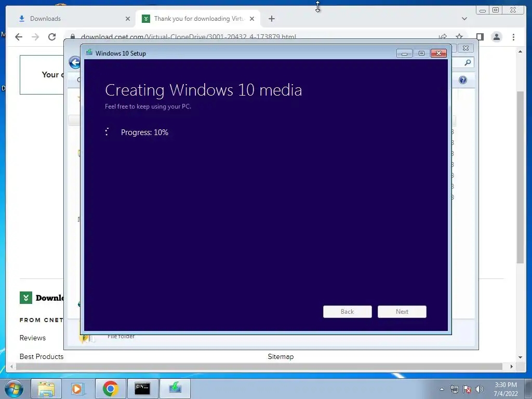532x399 pixels.
Task: Click forward arrow in Chrome toolbar
Action: click(x=35, y=37)
